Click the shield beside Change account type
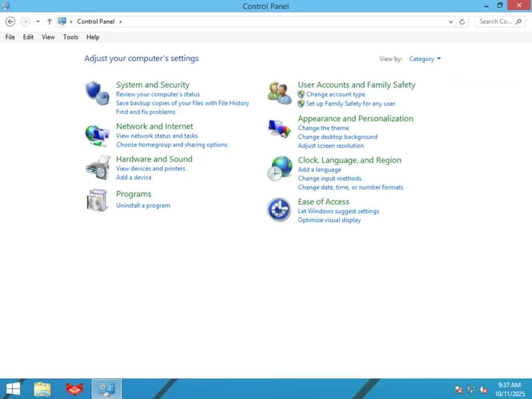The width and height of the screenshot is (532, 399). point(301,95)
